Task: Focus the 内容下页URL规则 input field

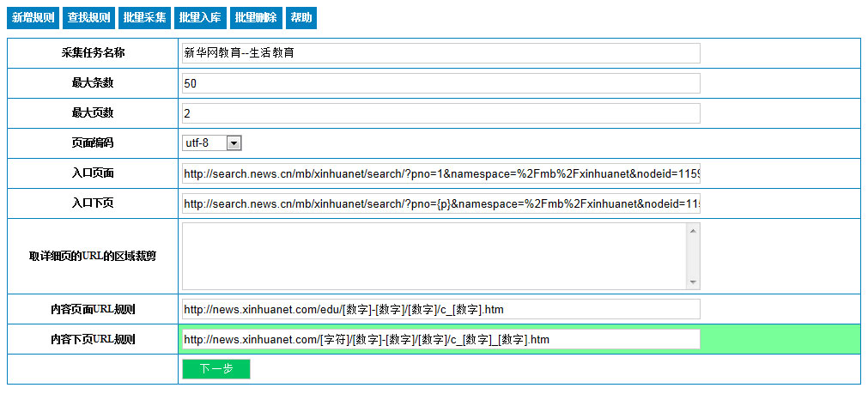Action: click(x=440, y=340)
